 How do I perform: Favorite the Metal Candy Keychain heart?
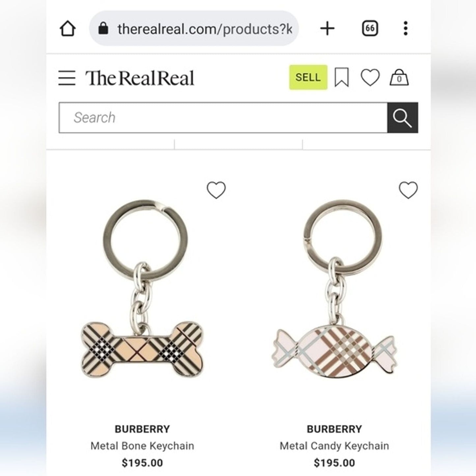(x=408, y=190)
